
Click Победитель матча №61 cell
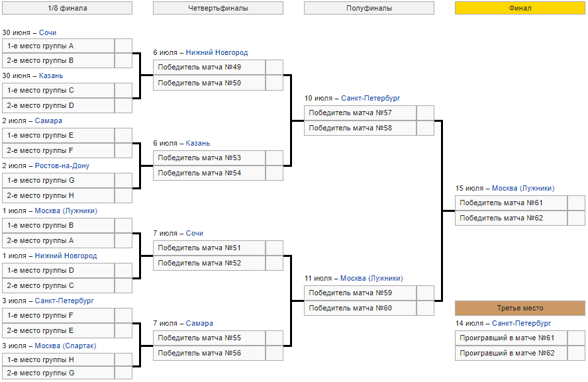(511, 203)
